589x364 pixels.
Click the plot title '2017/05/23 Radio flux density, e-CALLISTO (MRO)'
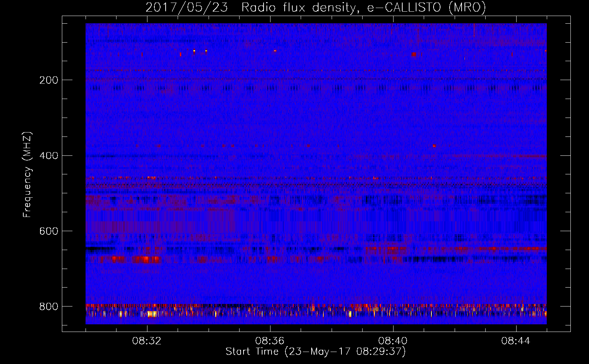tap(316, 7)
